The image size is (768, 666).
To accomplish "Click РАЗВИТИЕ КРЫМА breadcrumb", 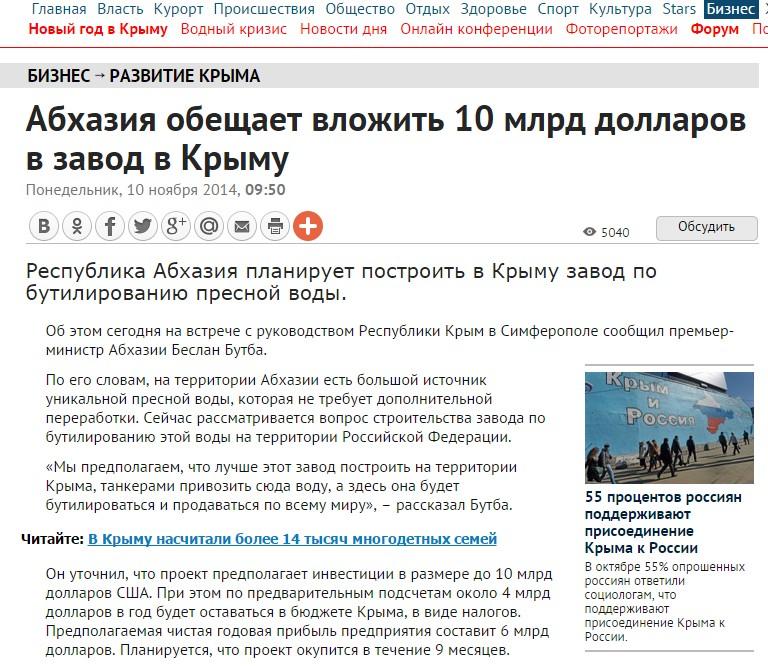I will [185, 76].
